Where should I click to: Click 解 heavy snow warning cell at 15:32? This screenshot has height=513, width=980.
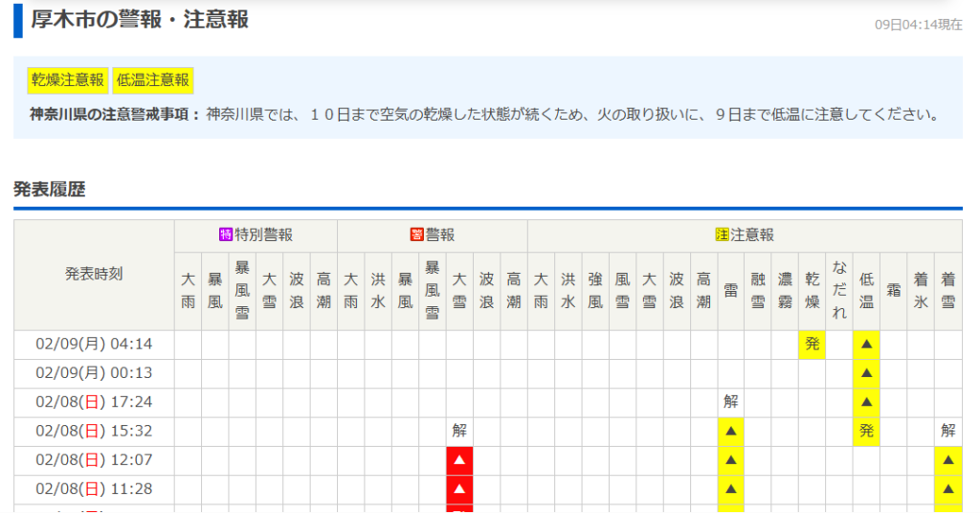click(459, 432)
